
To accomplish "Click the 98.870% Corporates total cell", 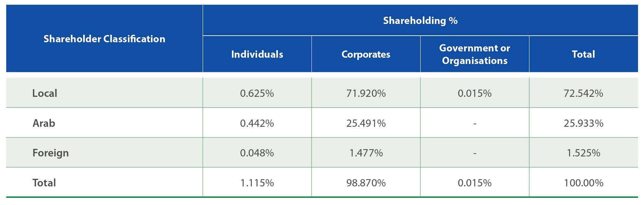I will 366,183.
